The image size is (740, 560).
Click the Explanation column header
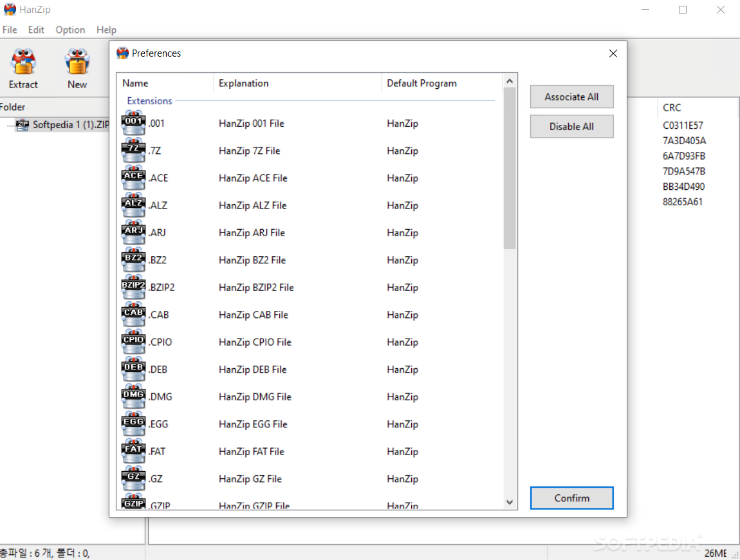click(x=297, y=83)
